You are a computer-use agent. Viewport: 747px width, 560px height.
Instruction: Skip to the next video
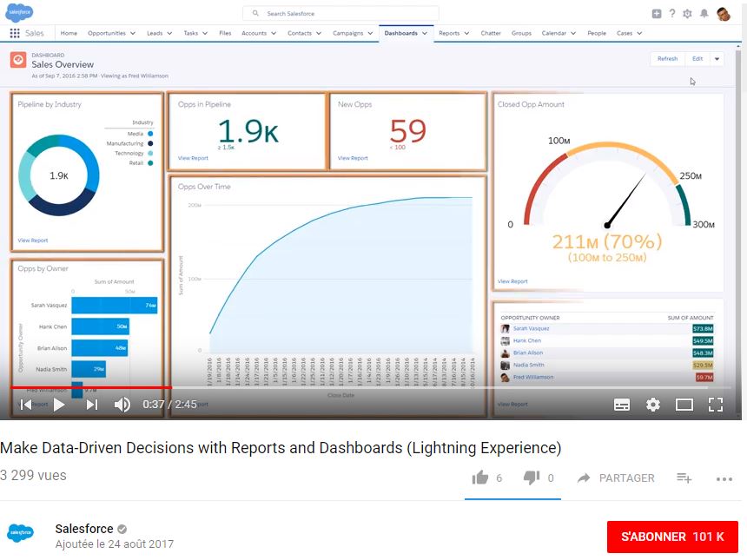(x=91, y=405)
